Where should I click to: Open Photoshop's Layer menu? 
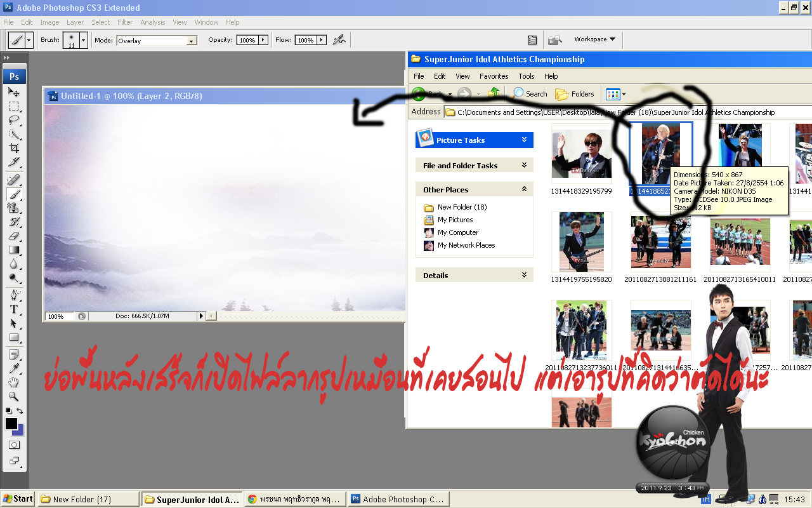point(75,22)
